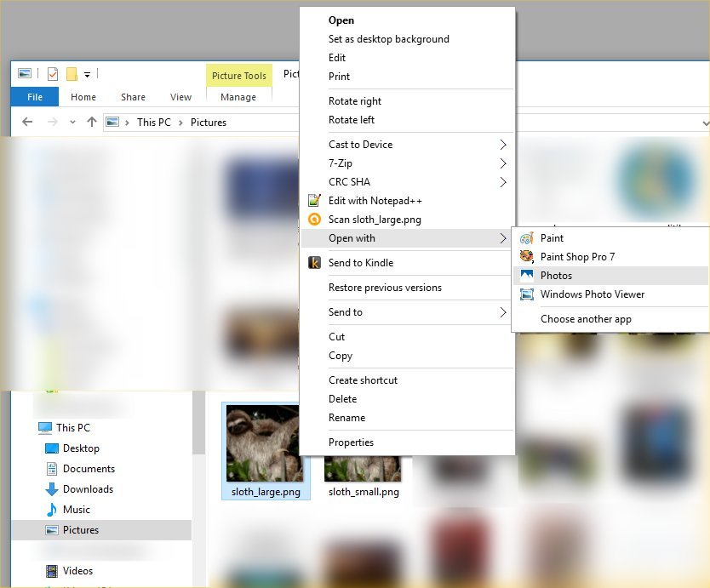This screenshot has height=588, width=710.
Task: Expand the Send to submenu arrow
Action: tap(503, 312)
